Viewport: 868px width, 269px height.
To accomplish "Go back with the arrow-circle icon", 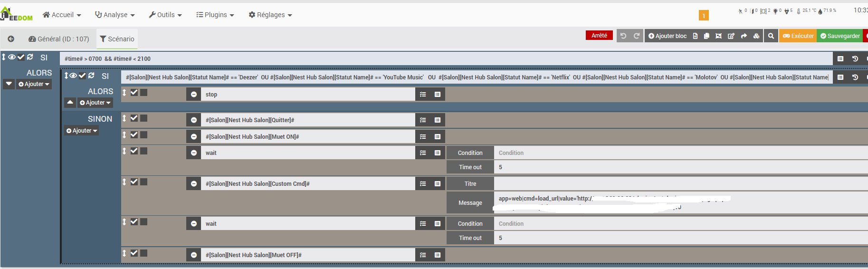I will point(11,39).
